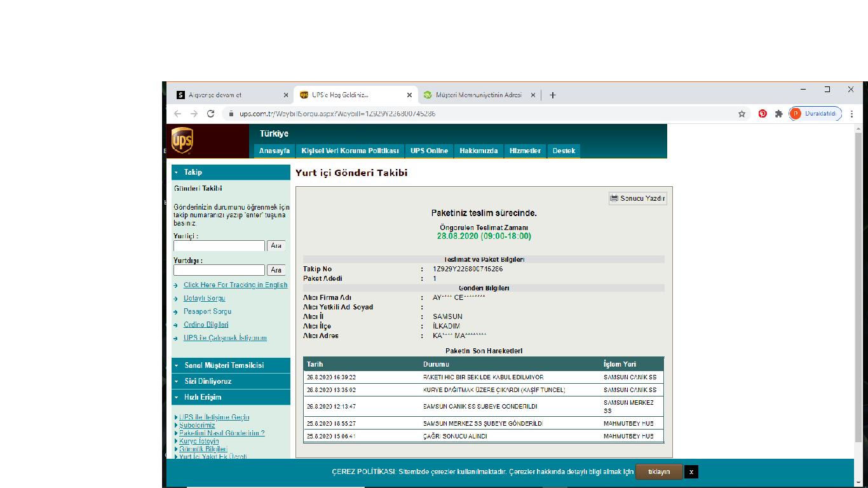
Task: Collapse the Takip sidebar section
Action: click(x=231, y=172)
